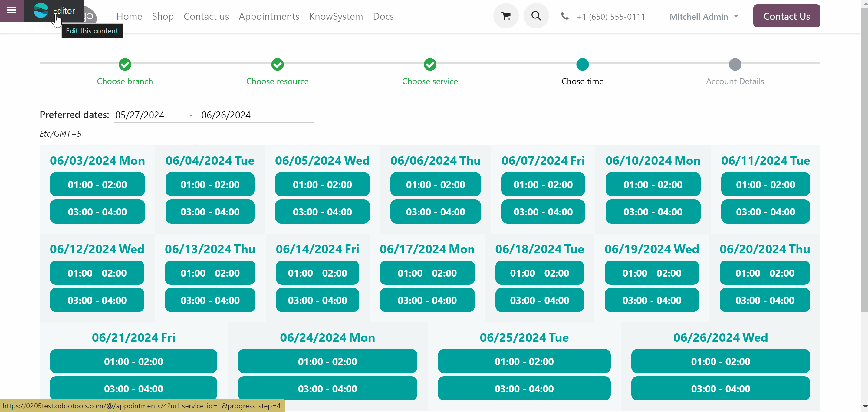Viewport: 868px width, 412px height.
Task: Click the Editor logo icon
Action: pyautogui.click(x=41, y=11)
